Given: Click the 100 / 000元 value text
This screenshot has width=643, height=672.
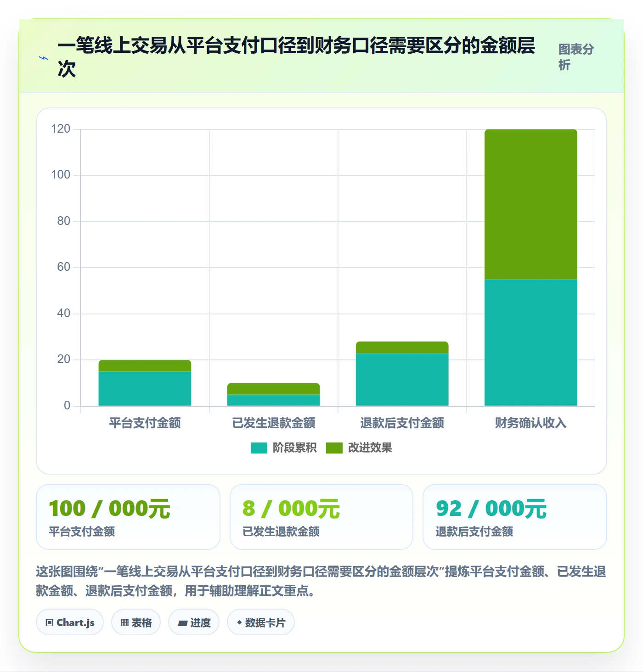Looking at the screenshot, I should click(x=109, y=509).
